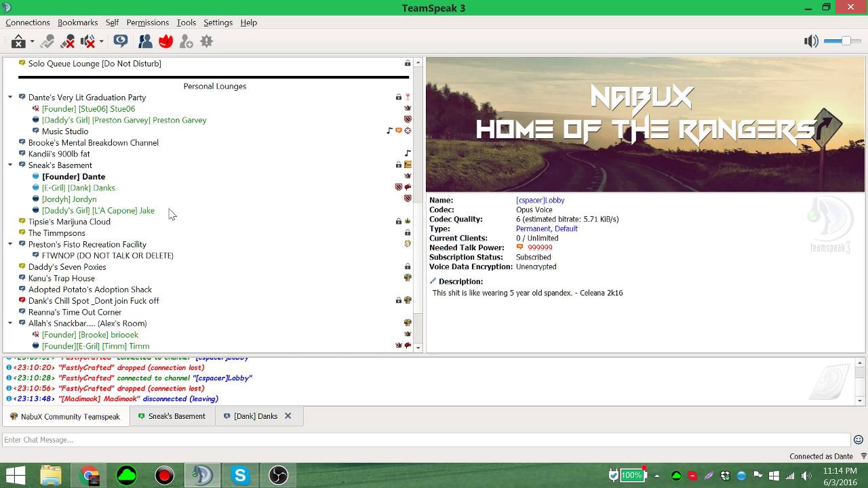868x488 pixels.
Task: Click the pencil icon next to Description
Action: click(x=433, y=281)
